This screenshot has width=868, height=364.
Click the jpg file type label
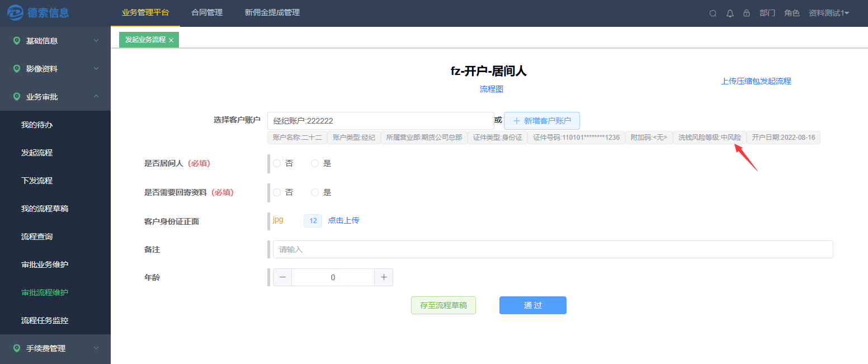(278, 220)
